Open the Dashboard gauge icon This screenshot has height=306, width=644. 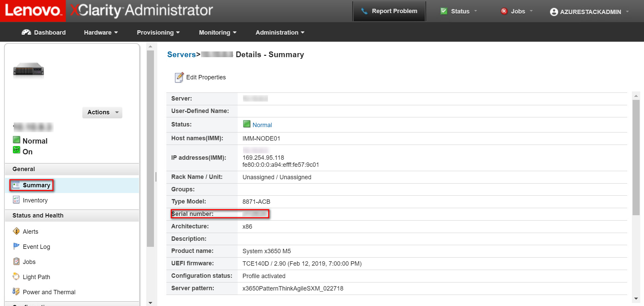click(x=26, y=32)
